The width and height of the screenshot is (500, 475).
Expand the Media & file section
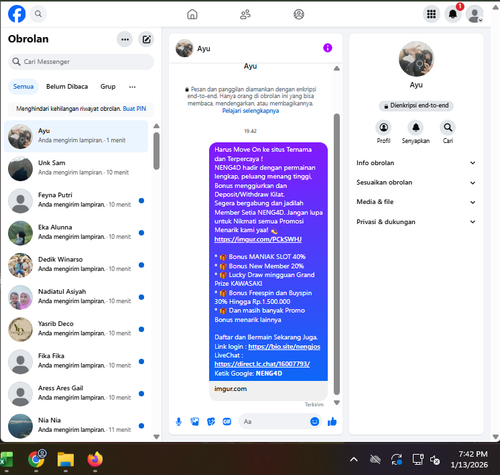coord(416,202)
